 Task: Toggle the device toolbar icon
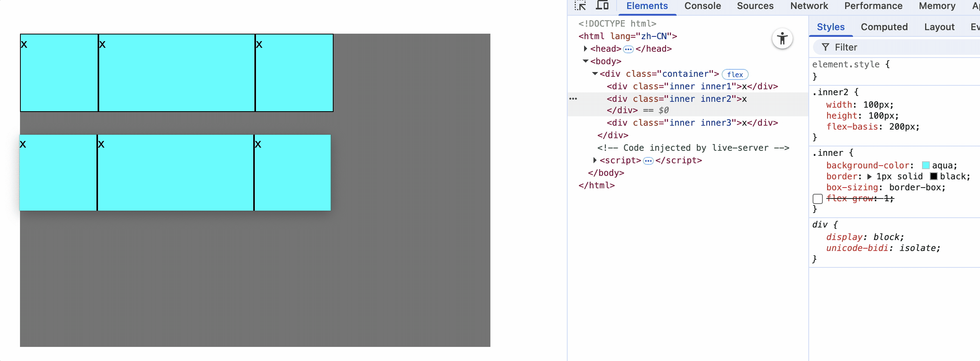click(x=602, y=5)
